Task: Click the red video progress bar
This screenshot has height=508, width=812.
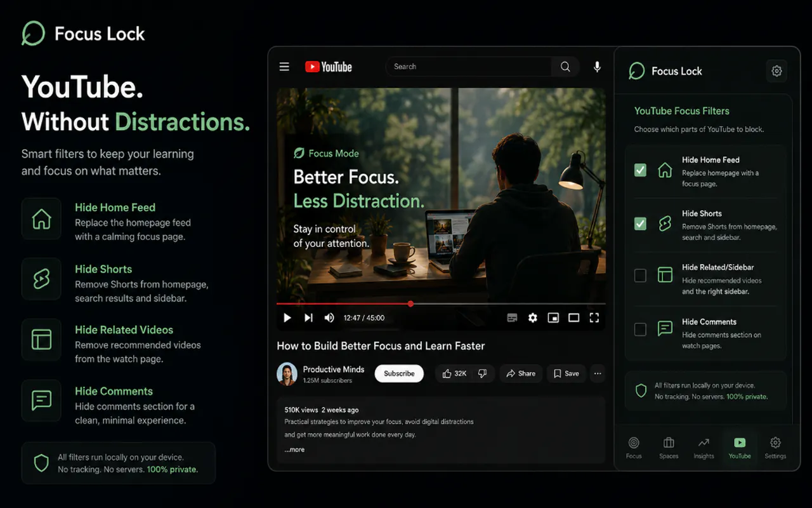Action: 343,304
